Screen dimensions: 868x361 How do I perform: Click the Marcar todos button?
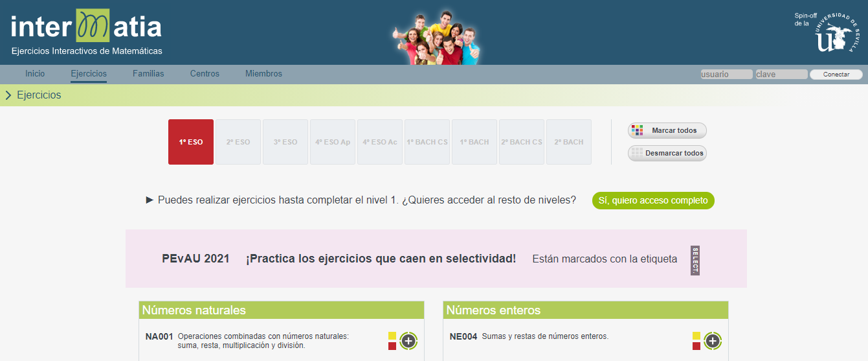coord(667,130)
